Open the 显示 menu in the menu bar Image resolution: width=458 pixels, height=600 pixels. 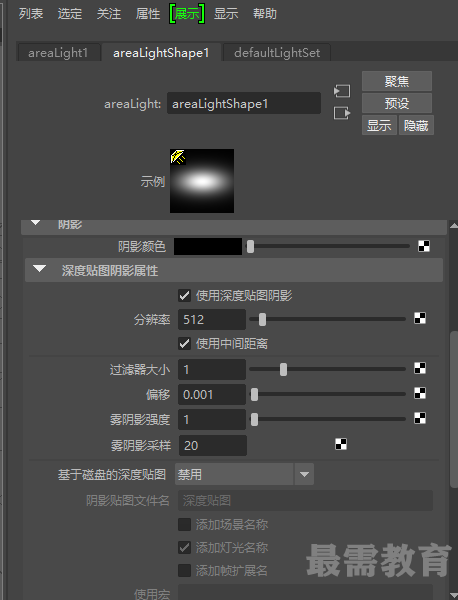point(226,14)
